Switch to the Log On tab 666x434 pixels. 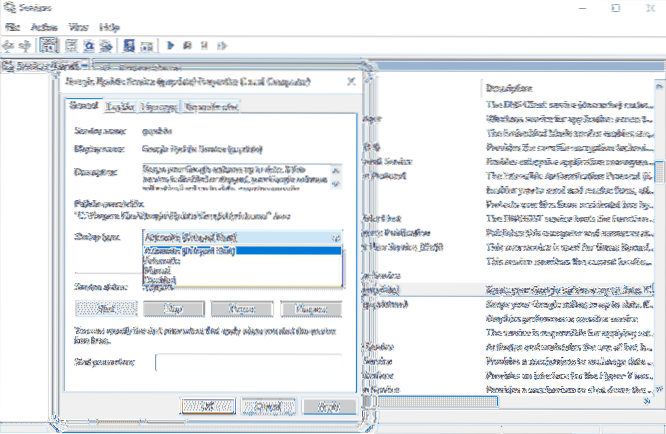click(x=119, y=104)
